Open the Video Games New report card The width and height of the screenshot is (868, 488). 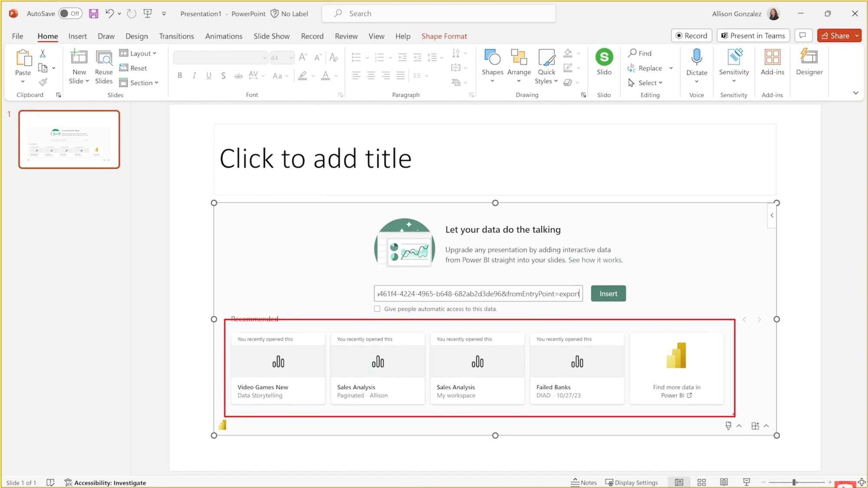278,369
